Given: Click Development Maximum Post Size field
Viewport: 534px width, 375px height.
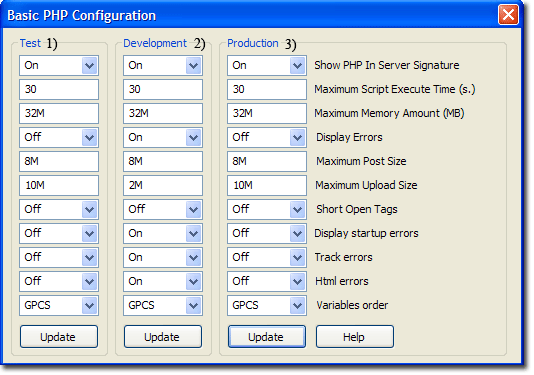Looking at the screenshot, I should pyautogui.click(x=163, y=161).
